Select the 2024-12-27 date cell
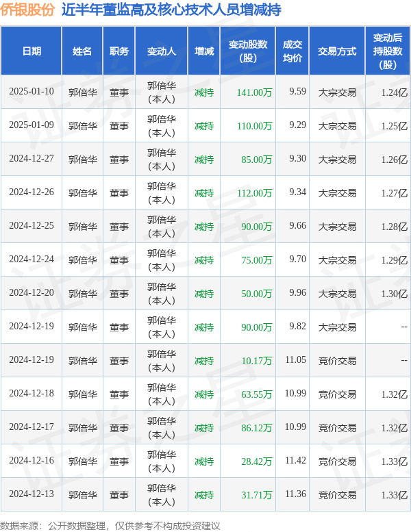Screen dimensions: 411x532 click(x=32, y=160)
